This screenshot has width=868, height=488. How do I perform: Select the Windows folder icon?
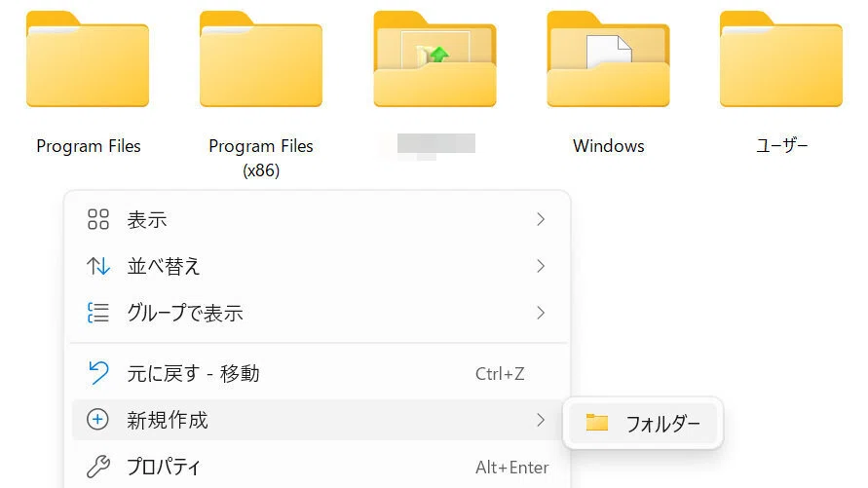pos(608,58)
